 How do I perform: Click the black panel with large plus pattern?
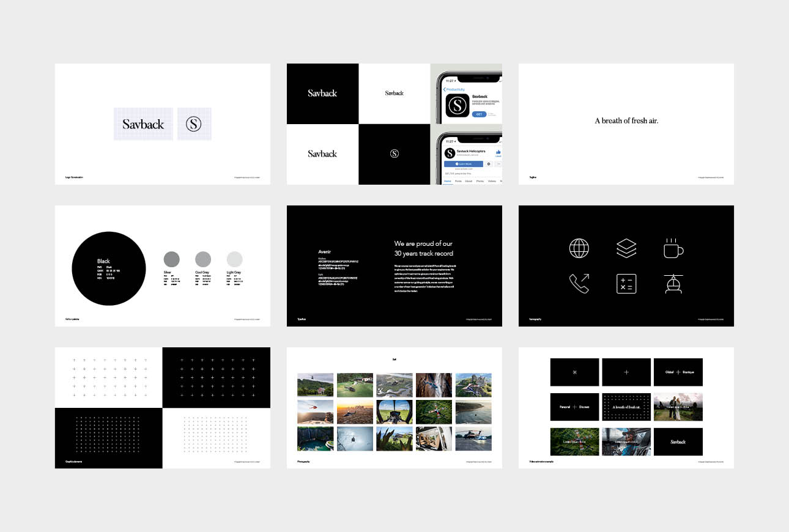point(217,378)
